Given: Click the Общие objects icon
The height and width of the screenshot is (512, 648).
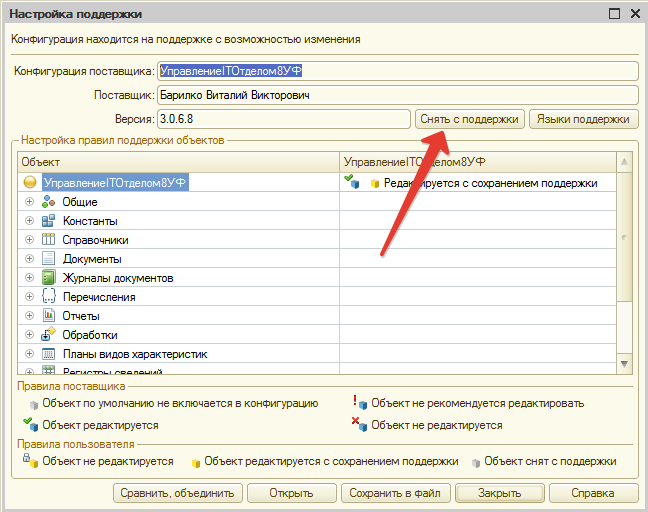Looking at the screenshot, I should point(48,202).
